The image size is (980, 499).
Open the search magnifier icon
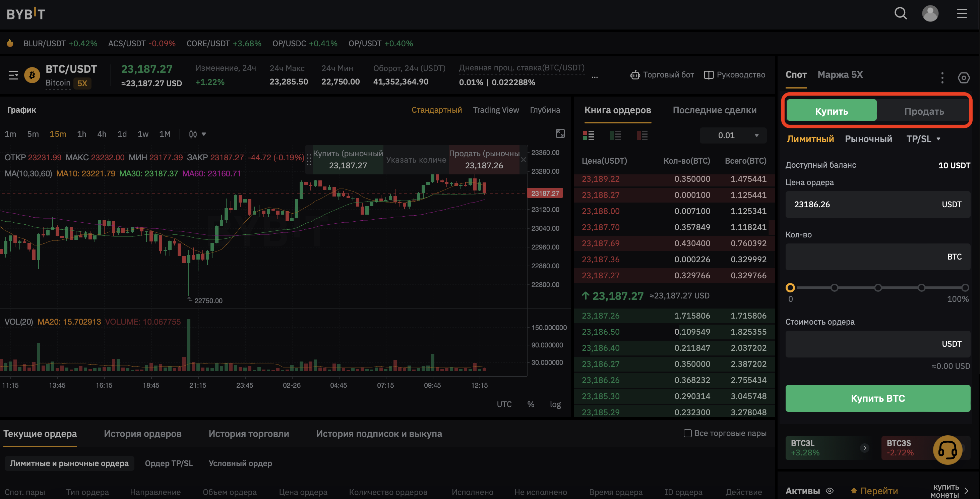901,14
